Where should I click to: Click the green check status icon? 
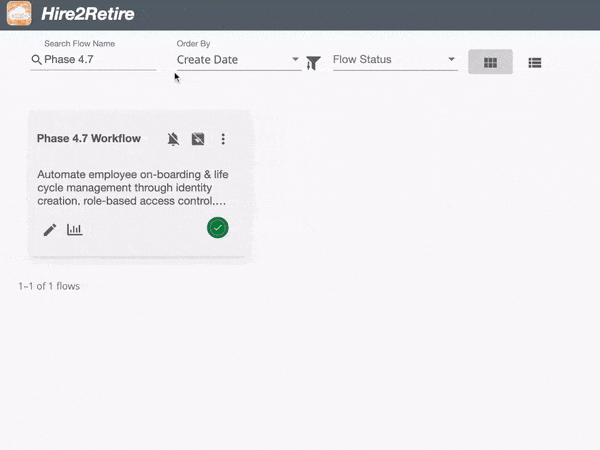click(218, 228)
